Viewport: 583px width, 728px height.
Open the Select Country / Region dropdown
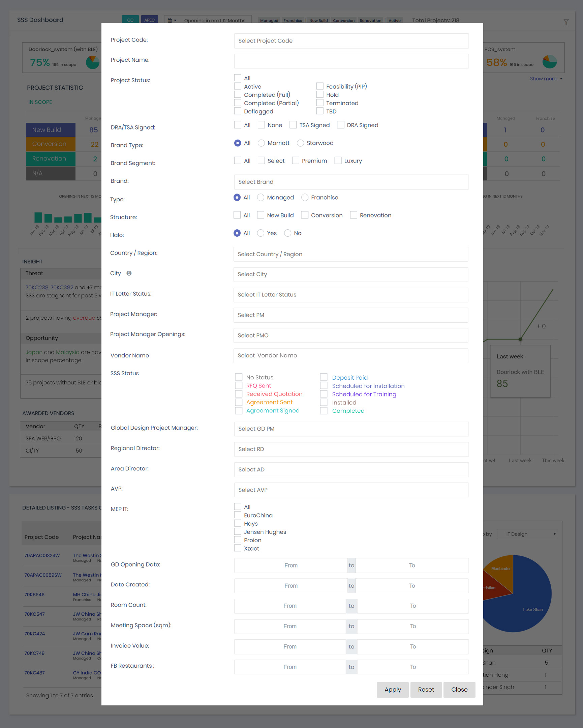coord(350,254)
